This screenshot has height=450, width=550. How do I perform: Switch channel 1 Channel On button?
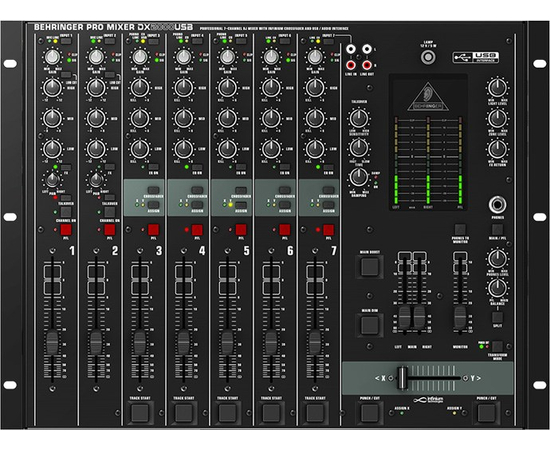(66, 212)
